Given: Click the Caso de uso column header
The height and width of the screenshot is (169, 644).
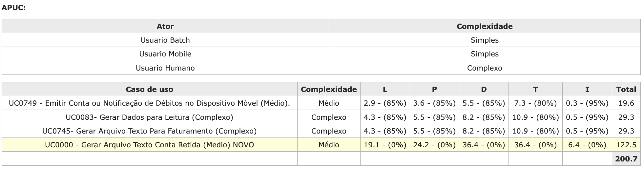Looking at the screenshot, I should 149,89.
